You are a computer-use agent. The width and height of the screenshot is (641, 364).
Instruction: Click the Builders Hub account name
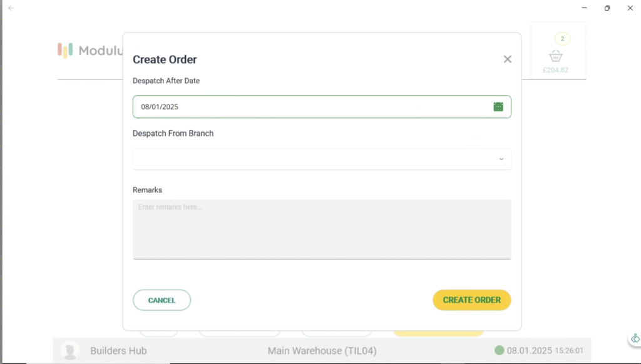[x=118, y=351]
